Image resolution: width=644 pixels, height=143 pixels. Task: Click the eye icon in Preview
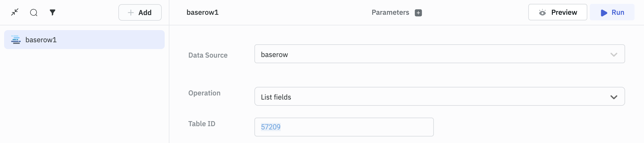coord(542,12)
